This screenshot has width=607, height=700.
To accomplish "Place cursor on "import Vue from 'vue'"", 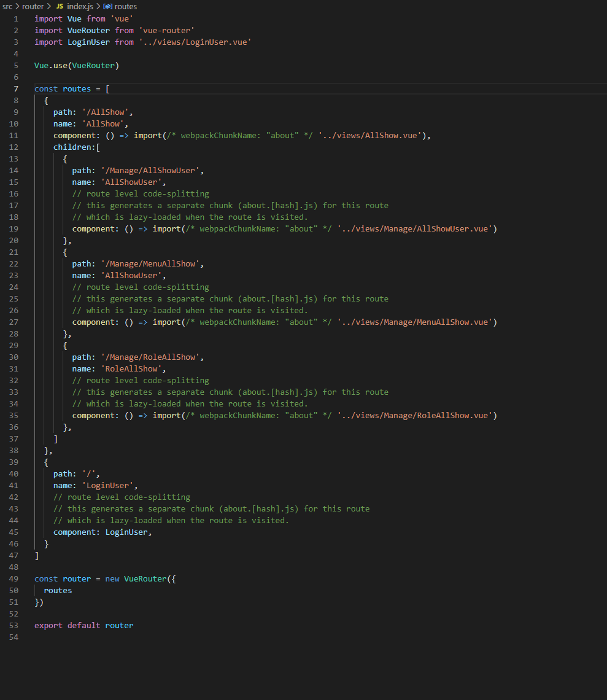I will (84, 19).
